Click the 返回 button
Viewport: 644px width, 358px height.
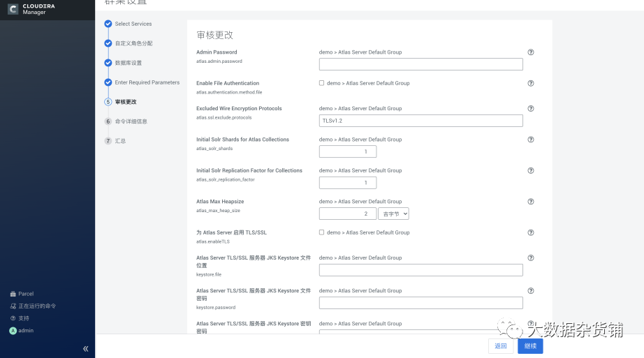pos(501,346)
